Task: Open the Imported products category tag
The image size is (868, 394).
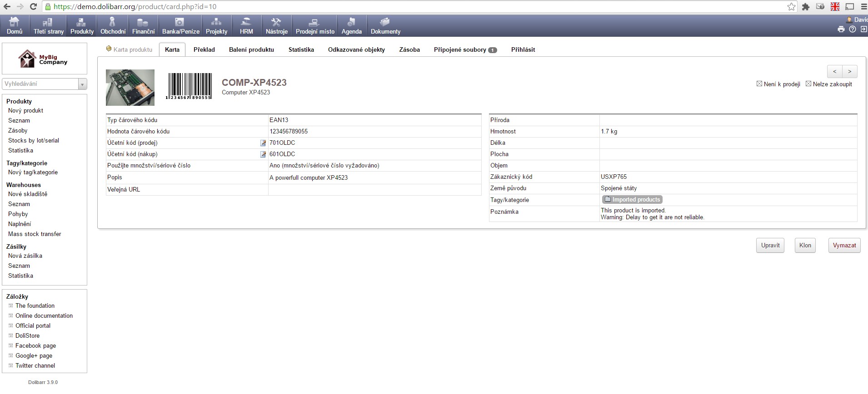Action: [x=632, y=200]
